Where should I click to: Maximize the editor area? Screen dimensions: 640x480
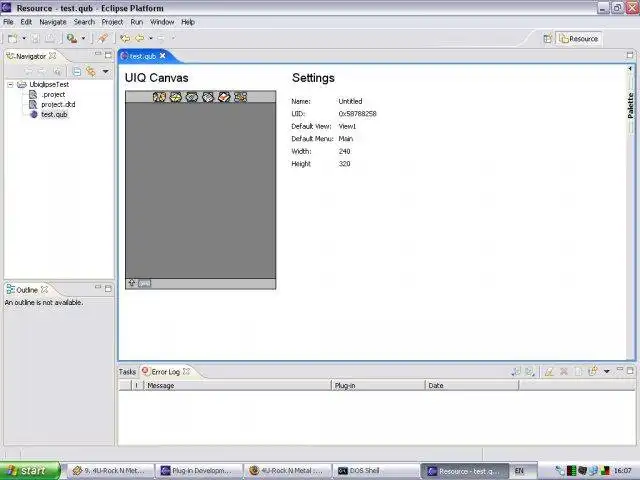(630, 55)
